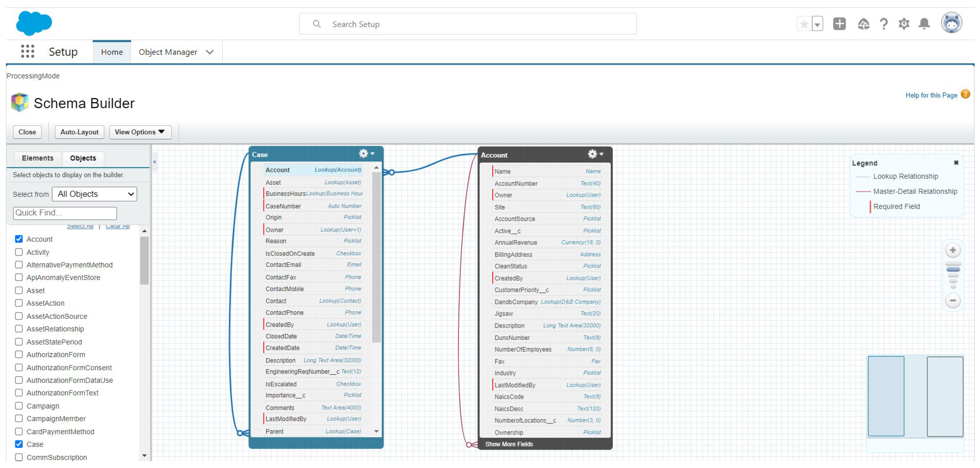
Task: Click the Auto-Layout button
Action: click(x=79, y=132)
